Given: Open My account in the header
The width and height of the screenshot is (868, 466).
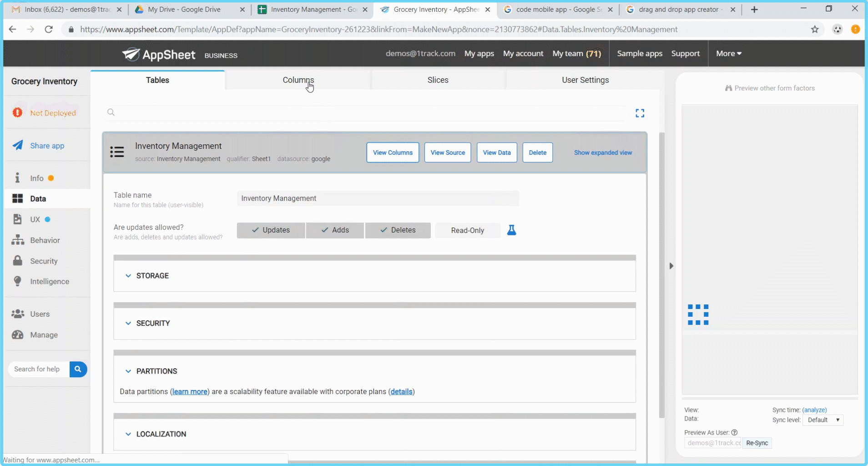Looking at the screenshot, I should click(523, 53).
